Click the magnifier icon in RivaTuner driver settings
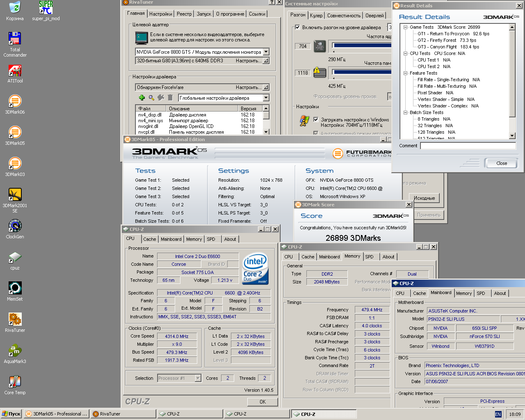 click(x=151, y=98)
